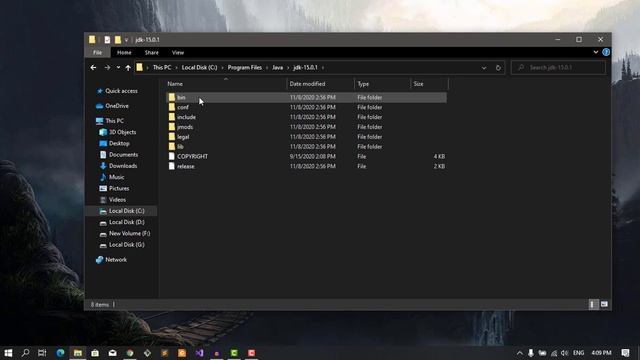
Task: Go forward with the Forward arrow
Action: (107, 67)
